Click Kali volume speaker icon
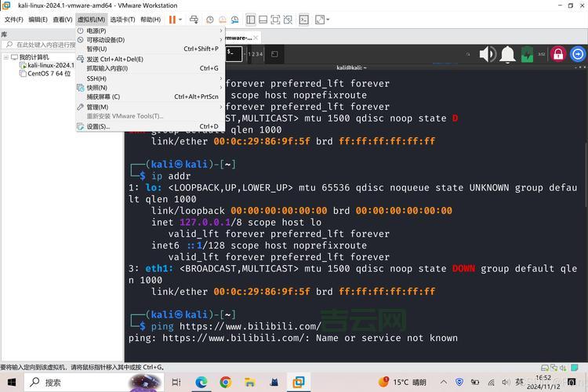The height and width of the screenshot is (392, 588). 487,54
